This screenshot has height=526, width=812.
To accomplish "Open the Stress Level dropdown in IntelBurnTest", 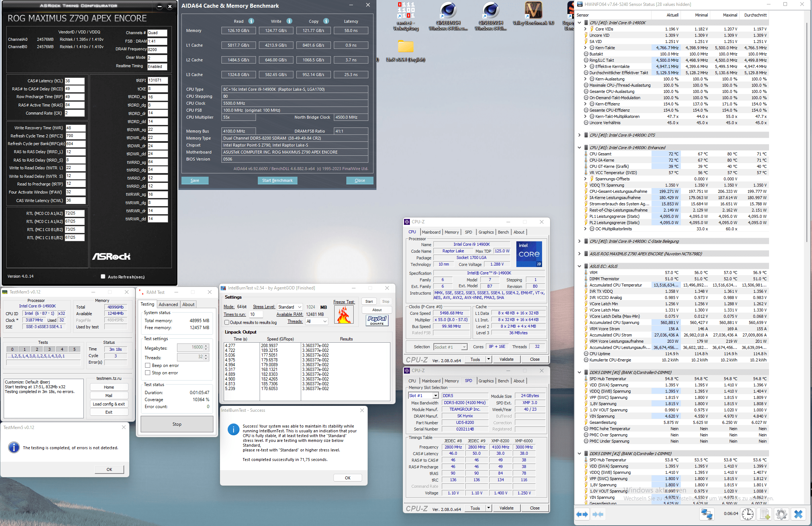I will tap(289, 307).
